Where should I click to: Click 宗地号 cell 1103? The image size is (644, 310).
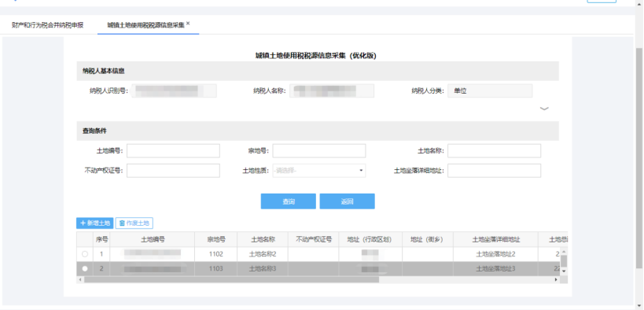(216, 268)
